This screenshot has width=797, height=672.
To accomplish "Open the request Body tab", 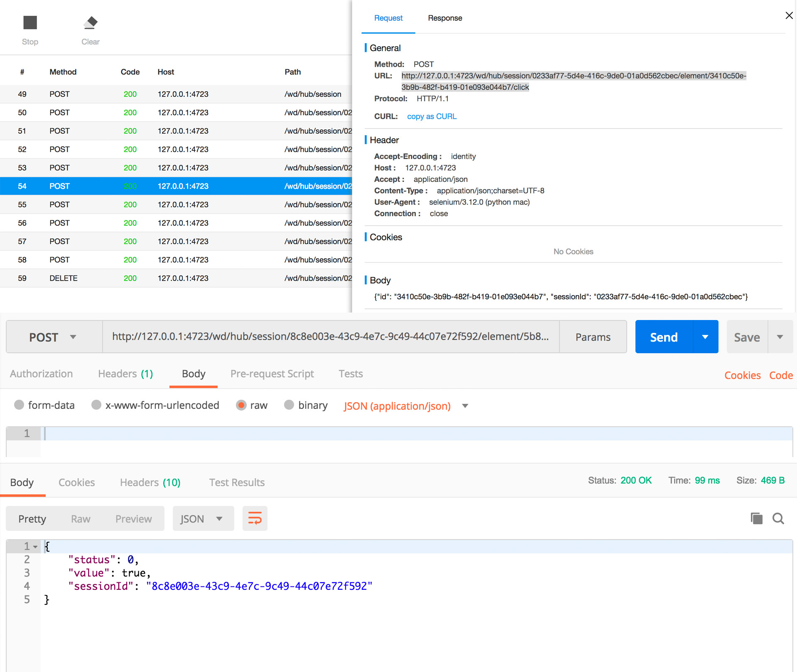I will pyautogui.click(x=194, y=374).
